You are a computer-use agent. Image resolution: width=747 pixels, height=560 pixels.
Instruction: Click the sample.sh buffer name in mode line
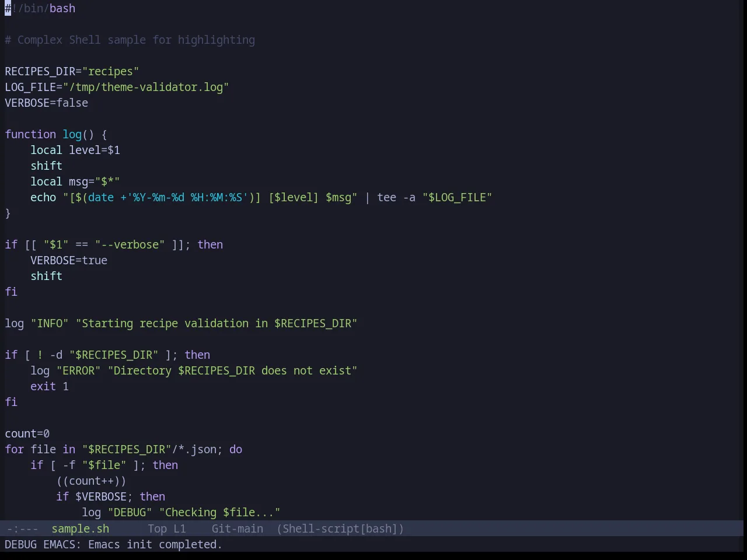point(81,528)
